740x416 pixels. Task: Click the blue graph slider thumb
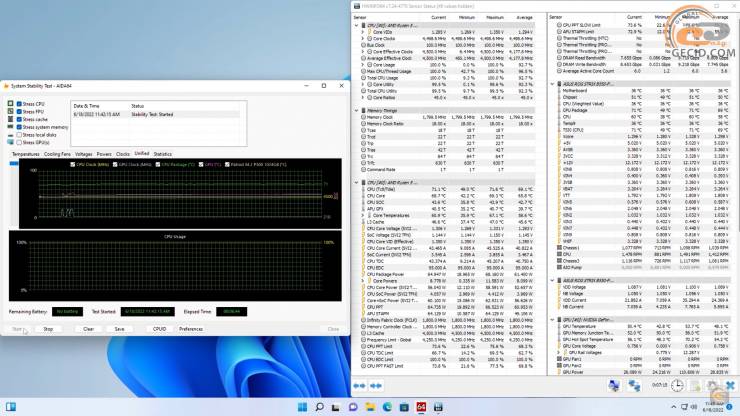click(14, 163)
